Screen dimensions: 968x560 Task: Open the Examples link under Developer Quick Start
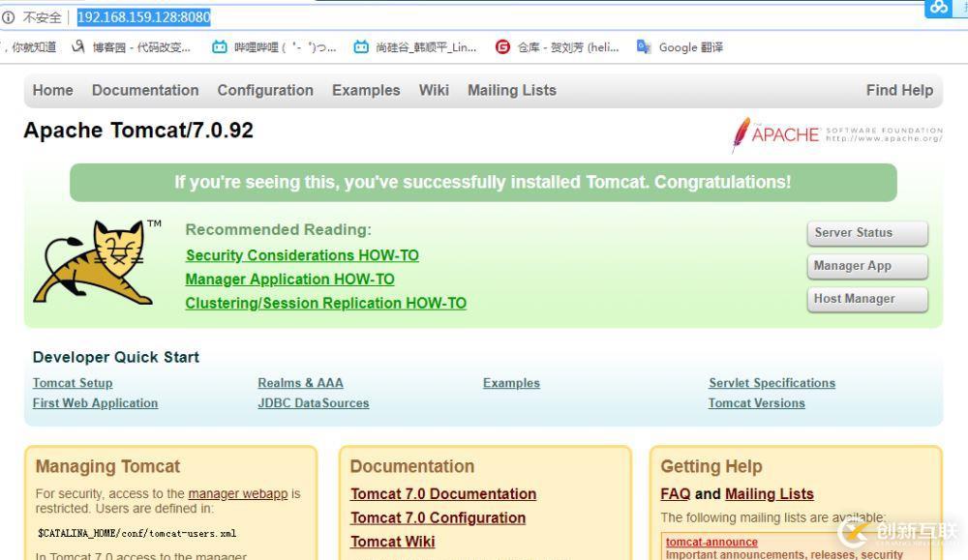pyautogui.click(x=511, y=383)
